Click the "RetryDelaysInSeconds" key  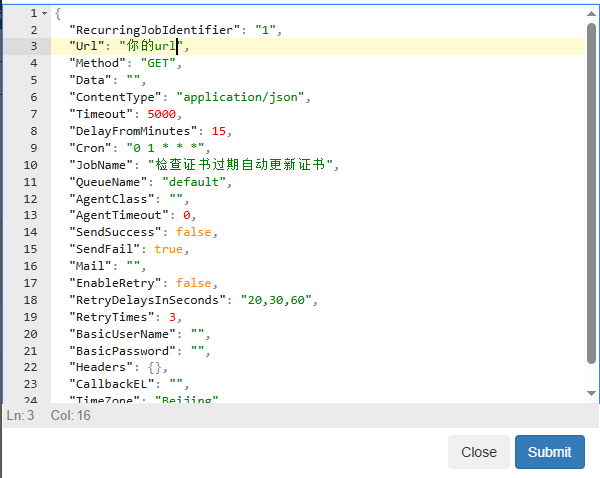click(147, 300)
